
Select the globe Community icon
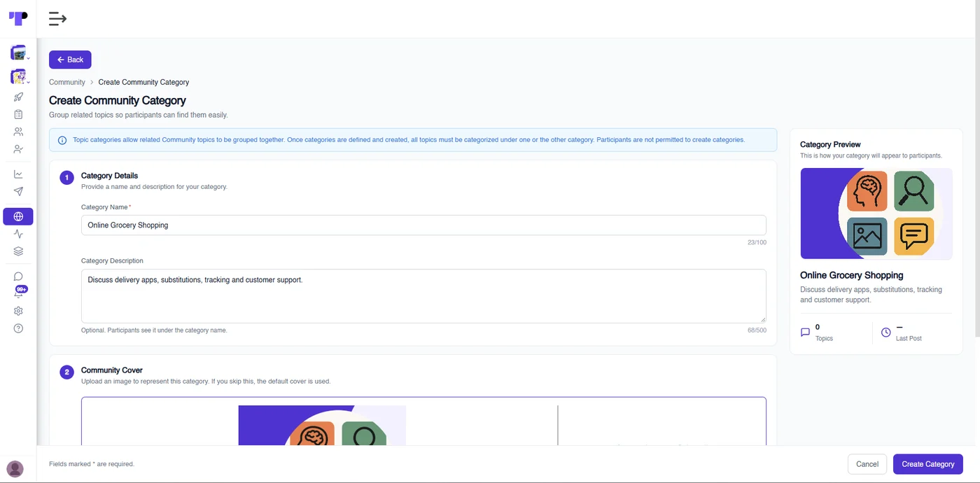click(x=18, y=217)
